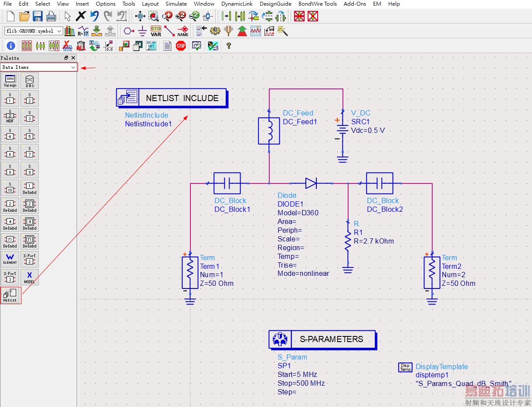Insert the VAR variable equation icon
The image size is (532, 407).
coord(156,31)
